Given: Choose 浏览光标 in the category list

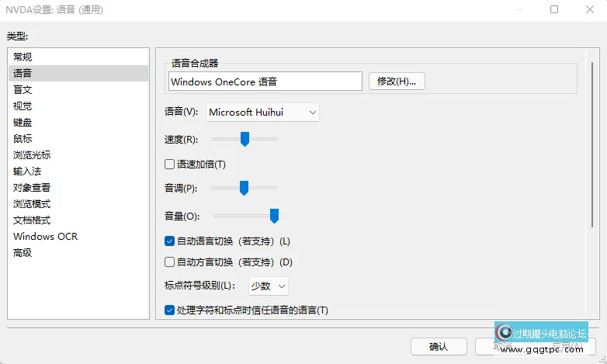Looking at the screenshot, I should (78, 155).
